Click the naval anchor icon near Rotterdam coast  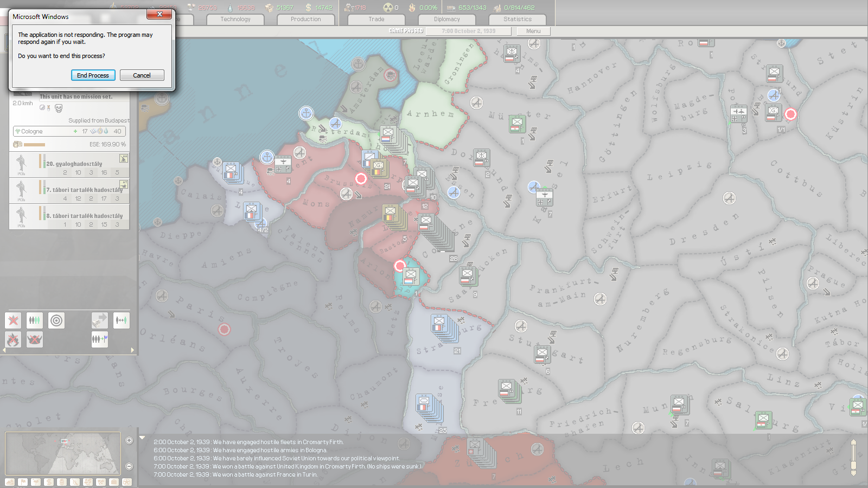[307, 113]
